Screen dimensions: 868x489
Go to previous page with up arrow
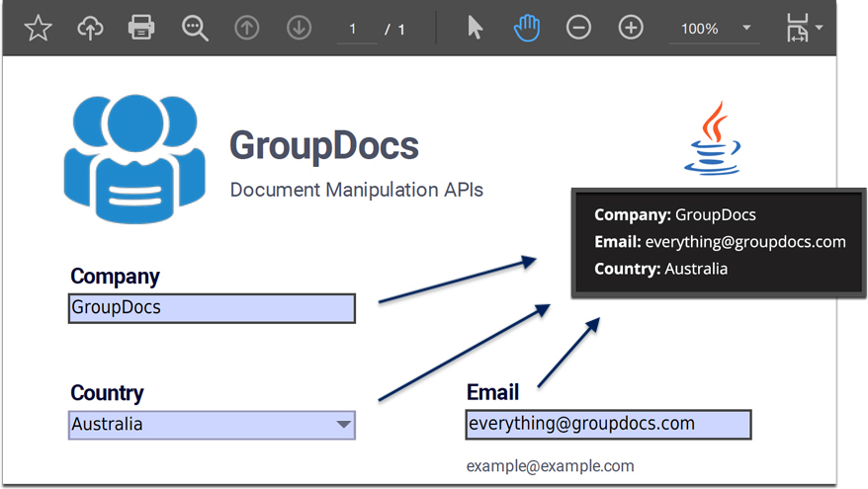coord(247,29)
